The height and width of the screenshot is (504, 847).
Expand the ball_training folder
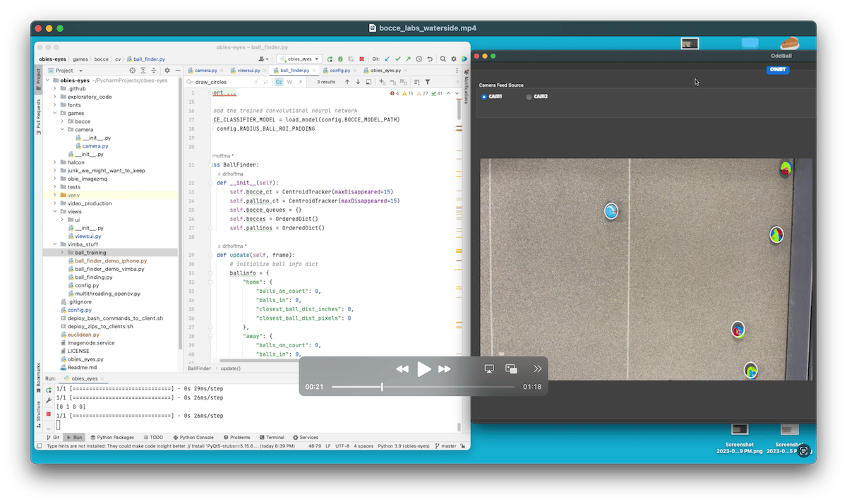click(63, 252)
